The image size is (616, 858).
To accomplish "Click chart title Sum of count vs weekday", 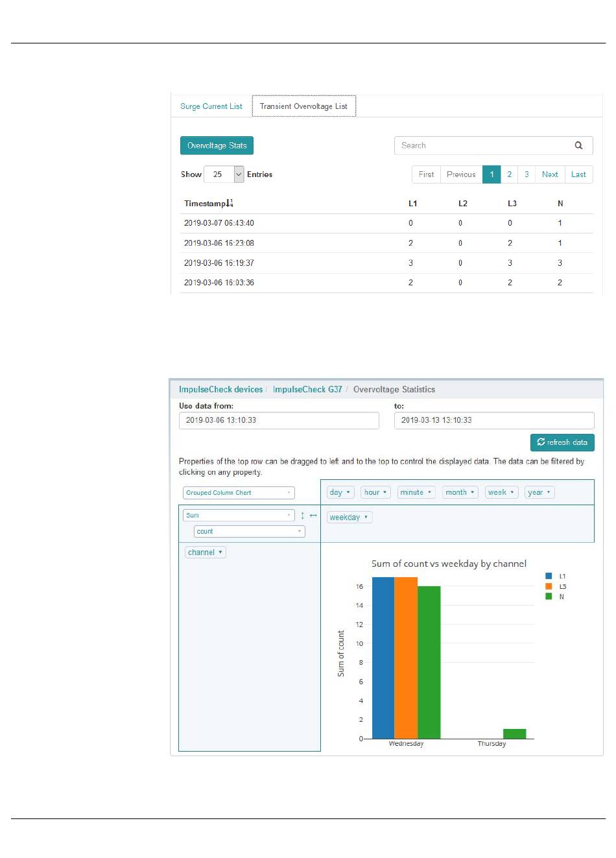I will (x=449, y=564).
